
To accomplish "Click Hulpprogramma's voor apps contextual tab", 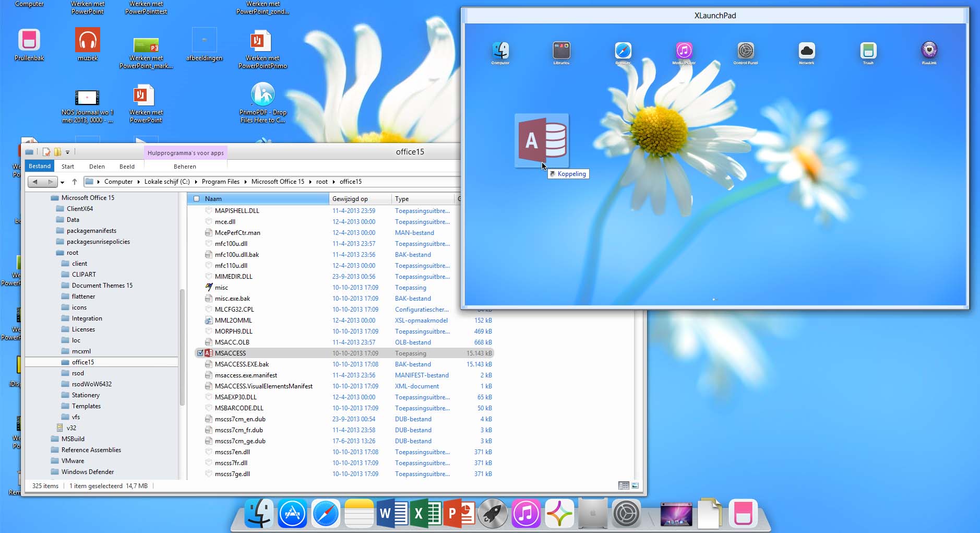I will [186, 153].
